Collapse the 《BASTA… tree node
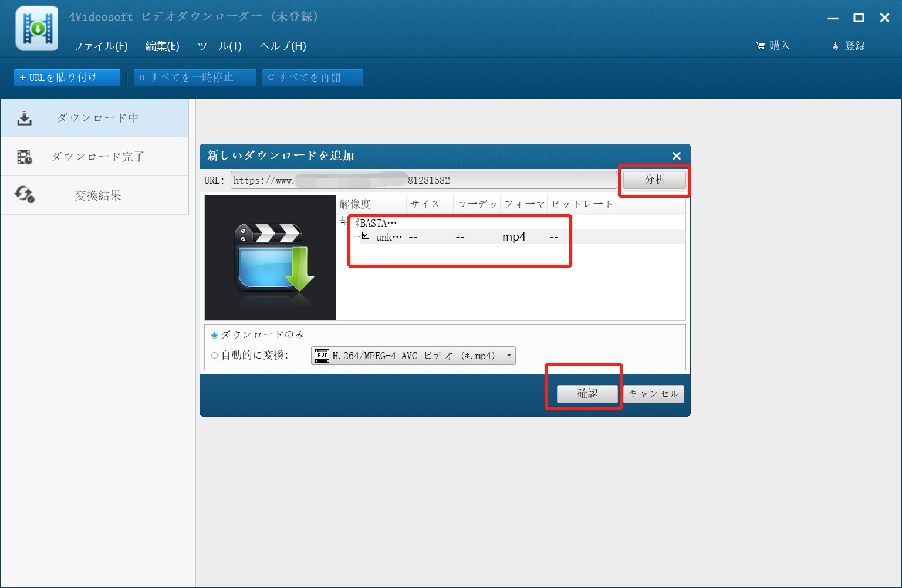Viewport: 902px width, 588px height. click(343, 222)
